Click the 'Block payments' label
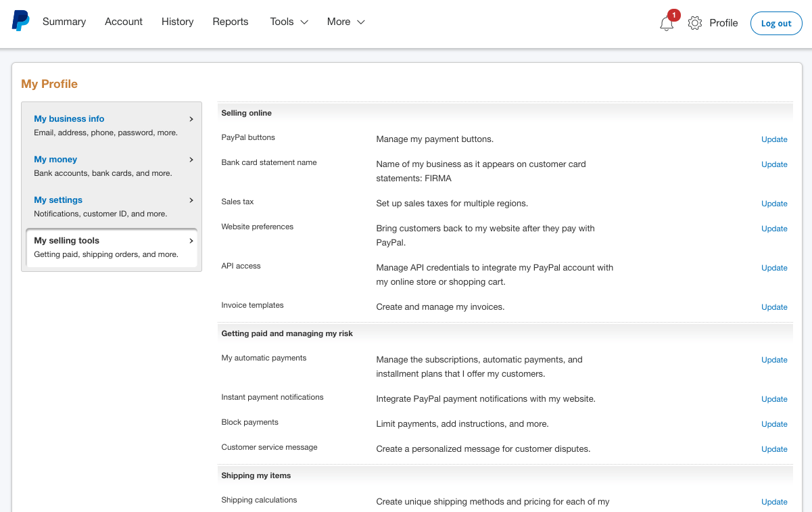This screenshot has height=512, width=812. (x=249, y=422)
